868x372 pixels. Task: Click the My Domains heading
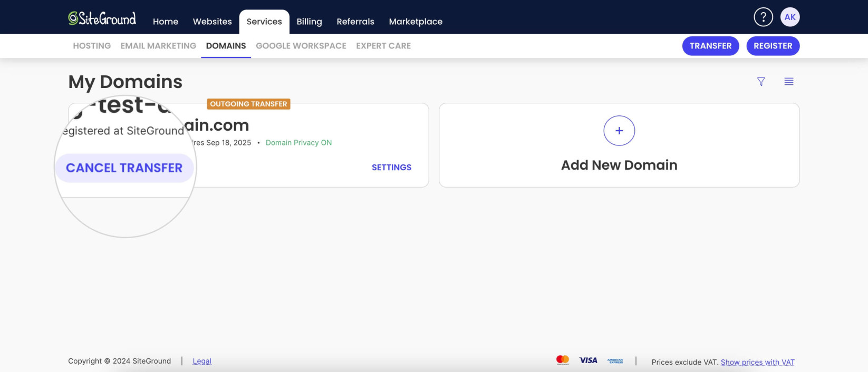(x=125, y=82)
